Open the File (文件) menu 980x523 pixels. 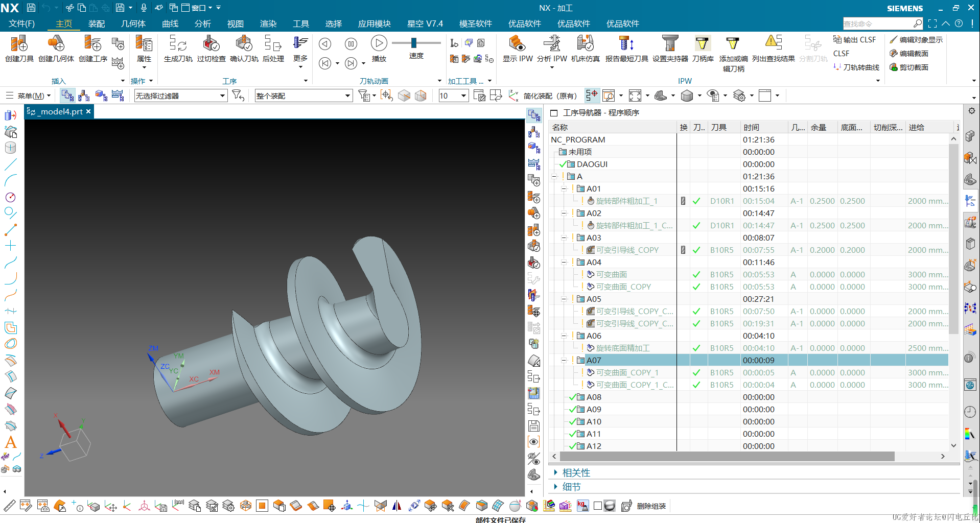[x=21, y=23]
